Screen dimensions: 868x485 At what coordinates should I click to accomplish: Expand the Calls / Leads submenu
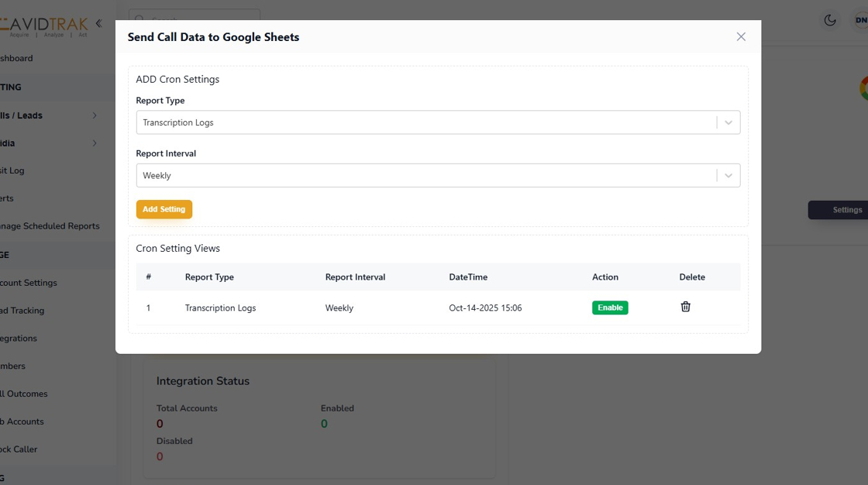pos(95,115)
